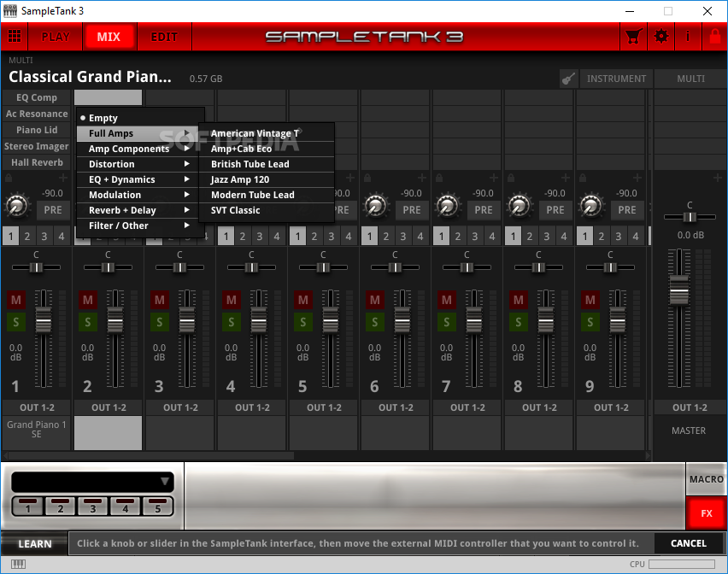
Task: Choose SVT Classic amp
Action: point(267,210)
